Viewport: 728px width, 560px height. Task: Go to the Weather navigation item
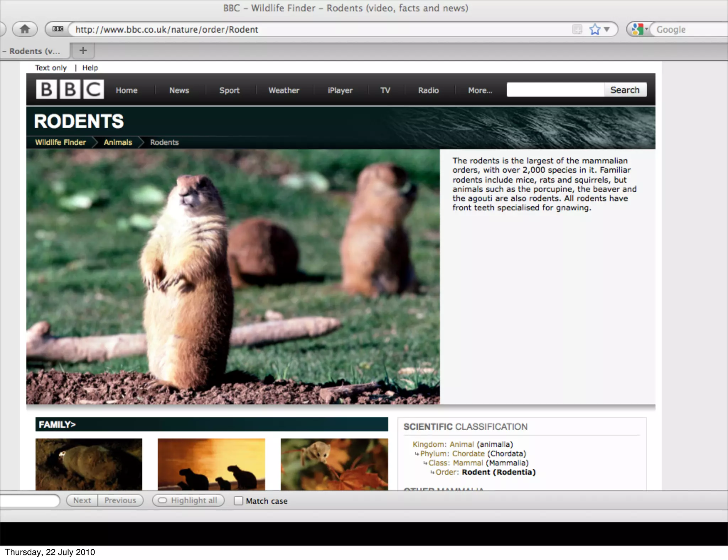coord(284,90)
